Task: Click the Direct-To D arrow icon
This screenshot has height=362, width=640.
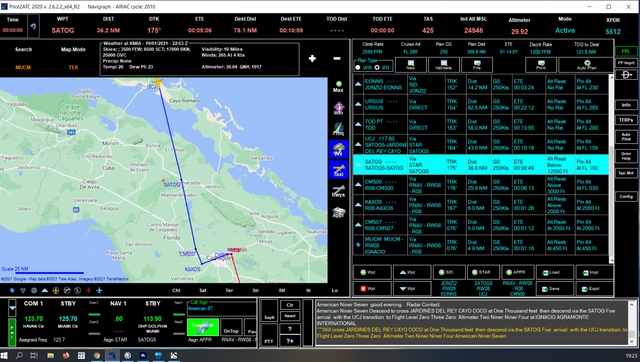Action: tap(626, 75)
